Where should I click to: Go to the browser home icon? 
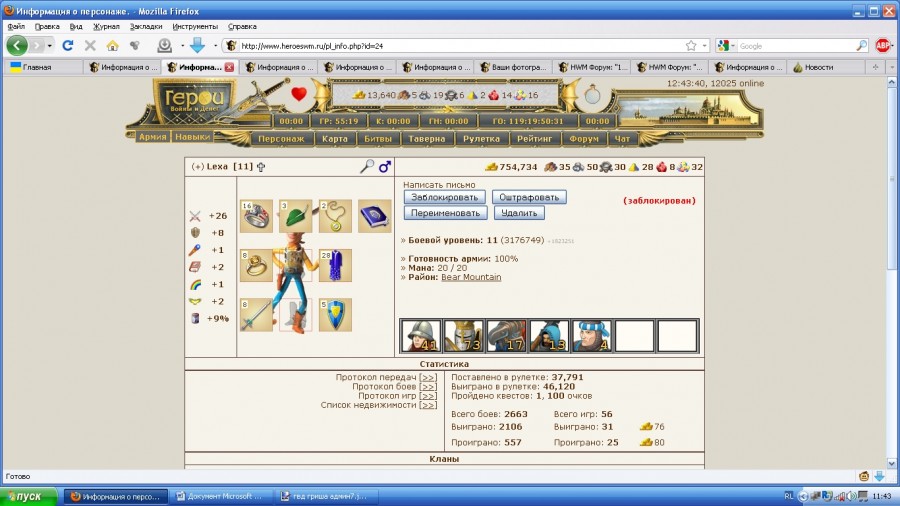[x=112, y=45]
